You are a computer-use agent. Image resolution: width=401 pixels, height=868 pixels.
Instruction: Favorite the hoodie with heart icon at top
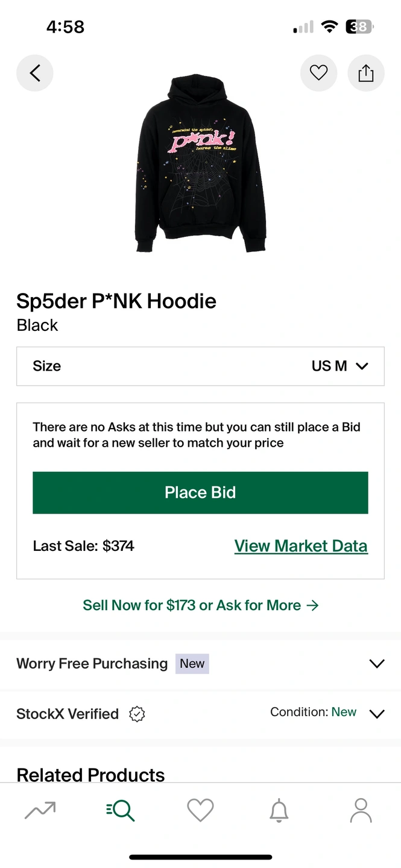pos(318,73)
